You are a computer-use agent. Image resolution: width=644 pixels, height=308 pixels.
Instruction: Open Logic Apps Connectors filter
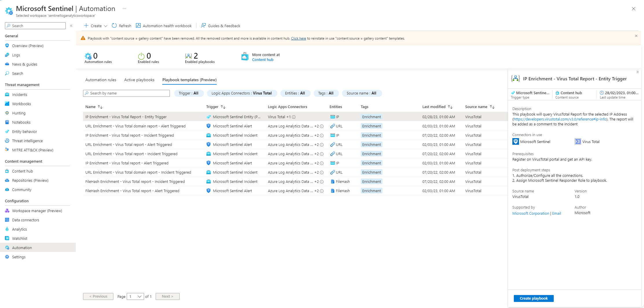coord(242,93)
